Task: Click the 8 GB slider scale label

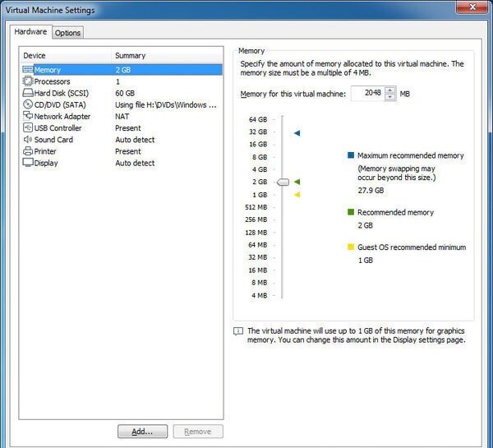Action: [260, 157]
